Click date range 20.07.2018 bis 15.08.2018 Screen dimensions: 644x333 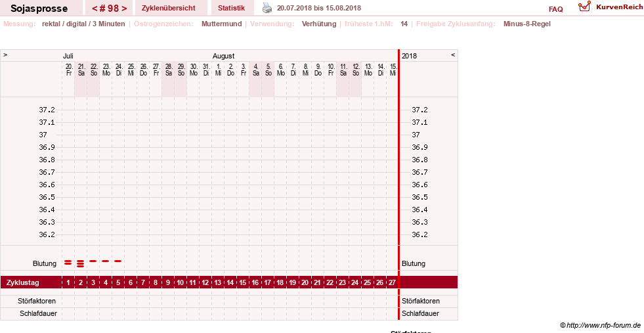tap(319, 8)
